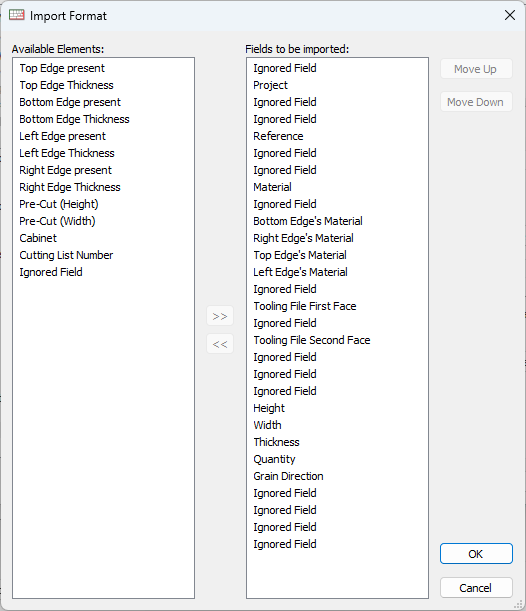Image resolution: width=526 pixels, height=611 pixels.
Task: Click the << remove field button
Action: (220, 344)
